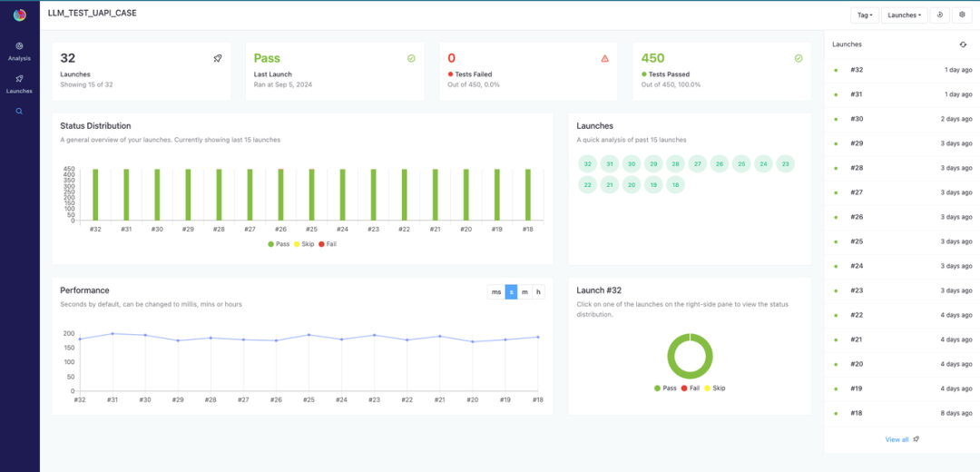
Task: Click the #25 bar in Status Distribution chart
Action: tap(312, 194)
